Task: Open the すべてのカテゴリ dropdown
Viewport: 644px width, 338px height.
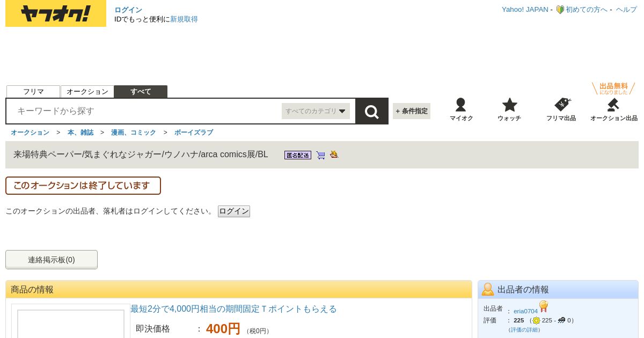Action: point(316,111)
